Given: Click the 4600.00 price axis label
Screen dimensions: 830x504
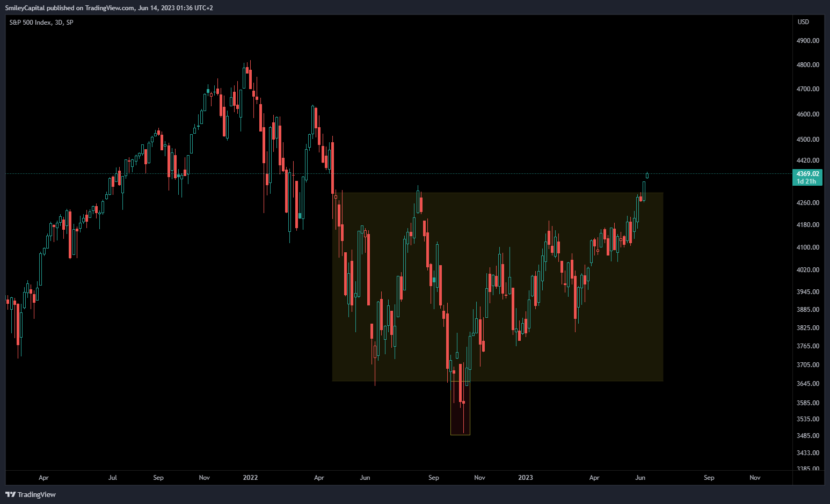Looking at the screenshot, I should (x=808, y=114).
